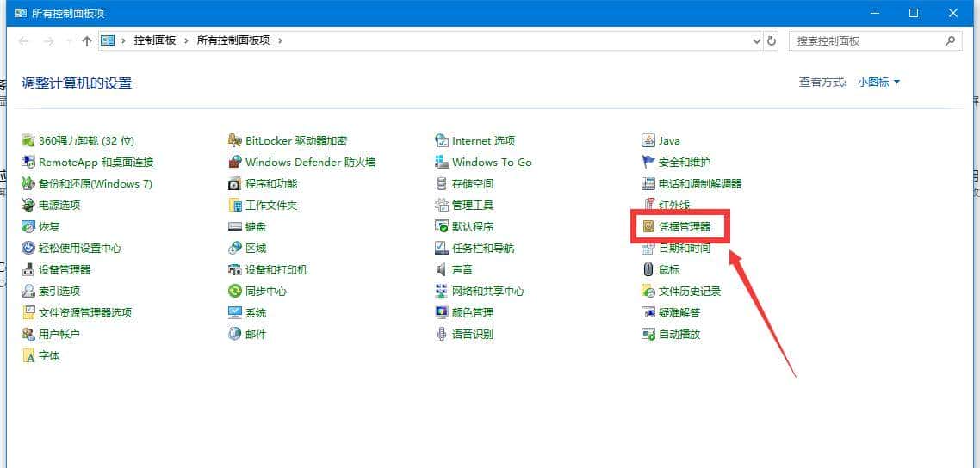Screen dimensions: 980x468
Task: Launch 设备管理器 icon
Action: coord(28,269)
